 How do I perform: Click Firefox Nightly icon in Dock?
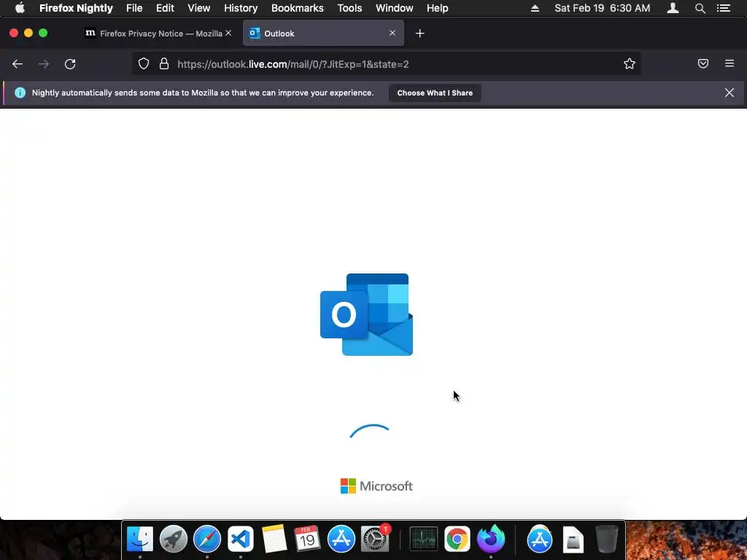(491, 539)
